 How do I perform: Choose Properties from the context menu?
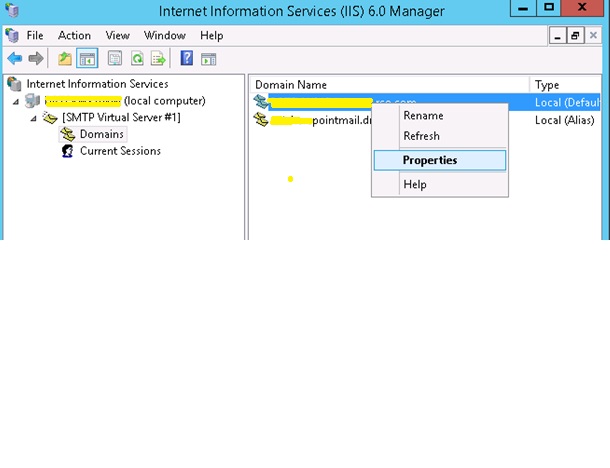[x=440, y=160]
